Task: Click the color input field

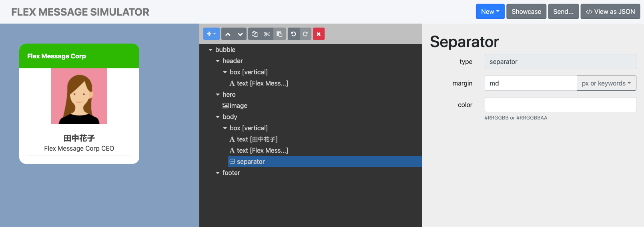Action: coord(560,105)
